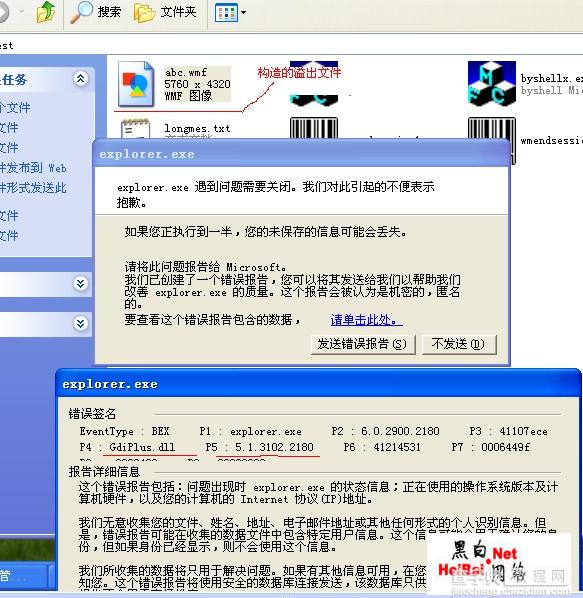
Task: Click the GdiPlus.dll value in error signature
Action: click(142, 447)
